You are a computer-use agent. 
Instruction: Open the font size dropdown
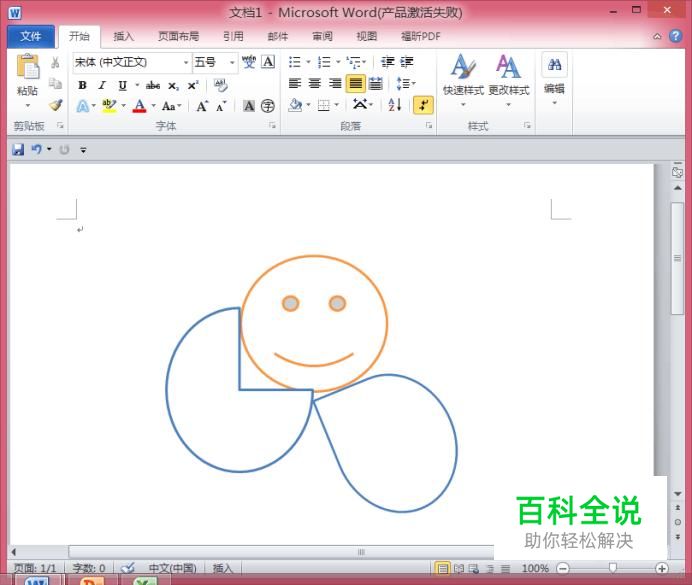coord(232,62)
